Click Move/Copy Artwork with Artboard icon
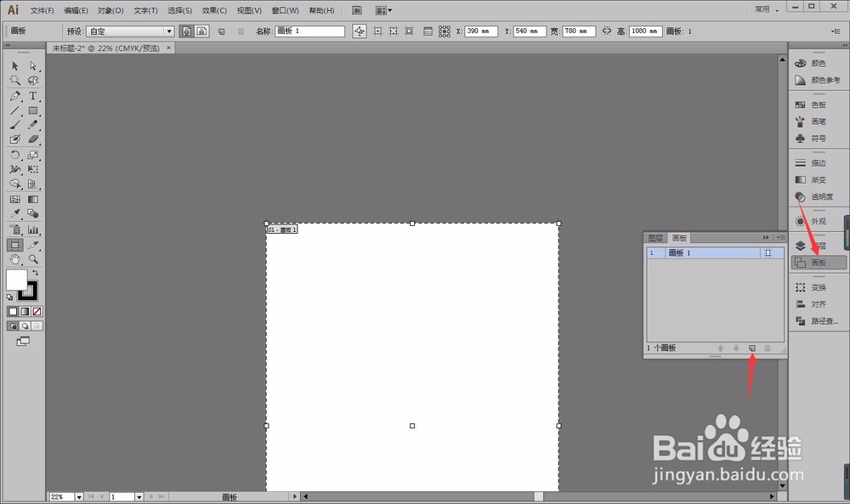The image size is (850, 504). [360, 31]
